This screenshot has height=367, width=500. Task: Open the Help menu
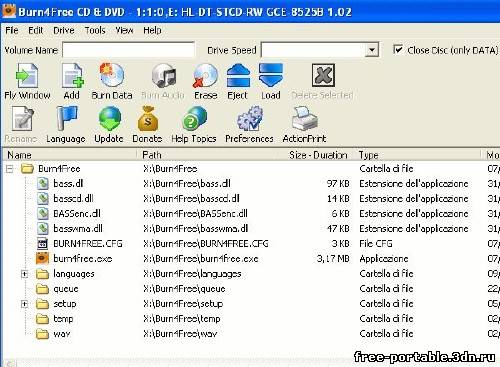coord(152,30)
